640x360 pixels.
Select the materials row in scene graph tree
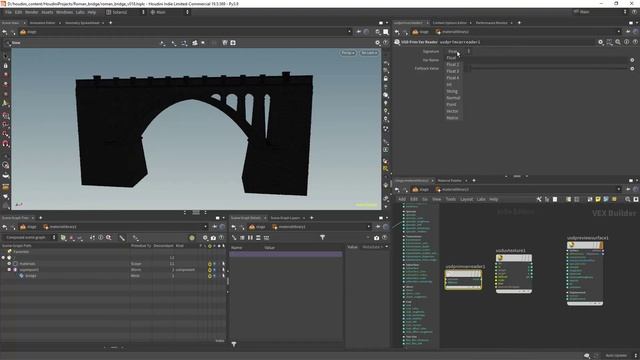(x=112, y=264)
